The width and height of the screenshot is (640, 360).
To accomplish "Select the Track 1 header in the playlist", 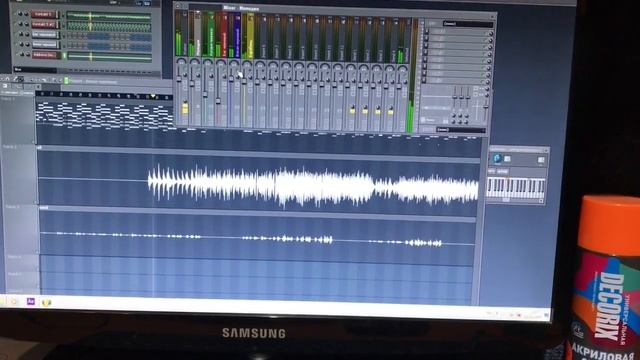I will 18,120.
